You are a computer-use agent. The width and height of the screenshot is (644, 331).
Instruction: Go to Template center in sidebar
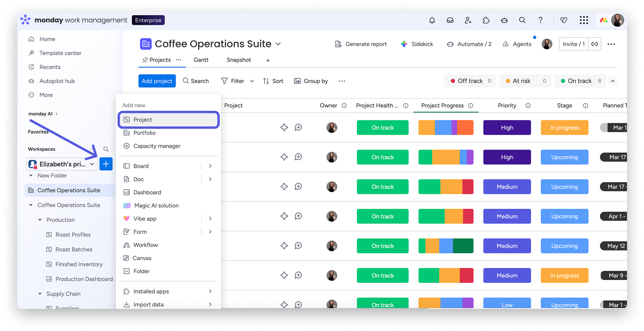coord(60,53)
